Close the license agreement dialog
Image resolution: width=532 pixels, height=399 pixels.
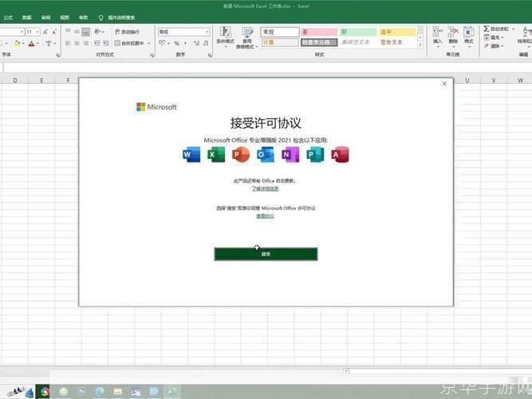click(444, 84)
